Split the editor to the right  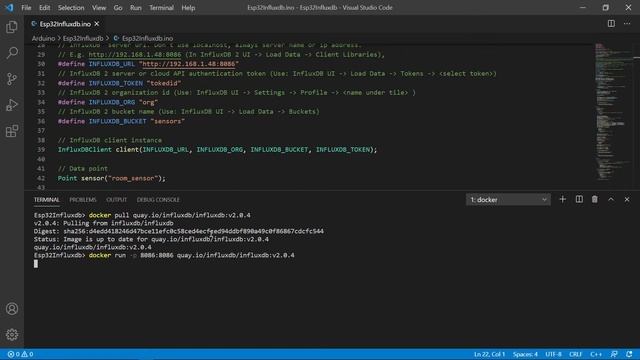(x=611, y=24)
